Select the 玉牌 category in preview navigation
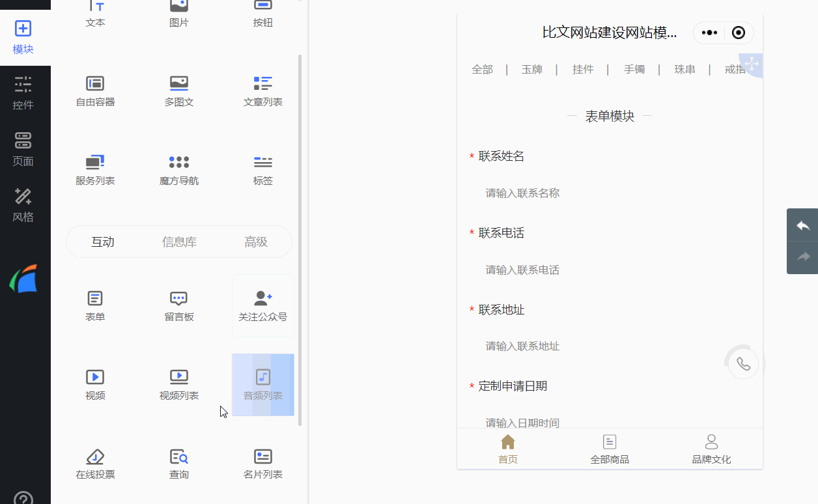Image resolution: width=818 pixels, height=504 pixels. (532, 69)
